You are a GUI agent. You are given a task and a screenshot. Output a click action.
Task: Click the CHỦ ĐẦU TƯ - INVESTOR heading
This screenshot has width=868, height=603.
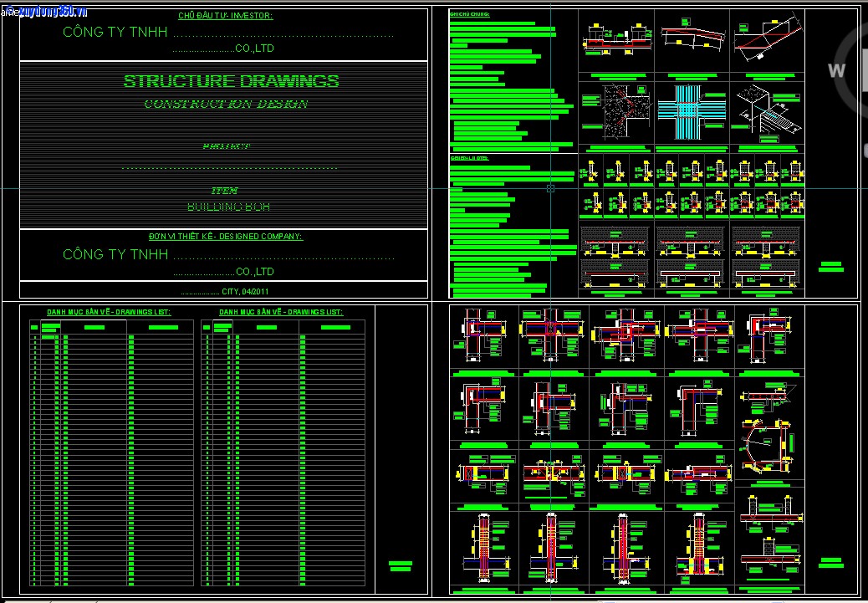coord(225,16)
